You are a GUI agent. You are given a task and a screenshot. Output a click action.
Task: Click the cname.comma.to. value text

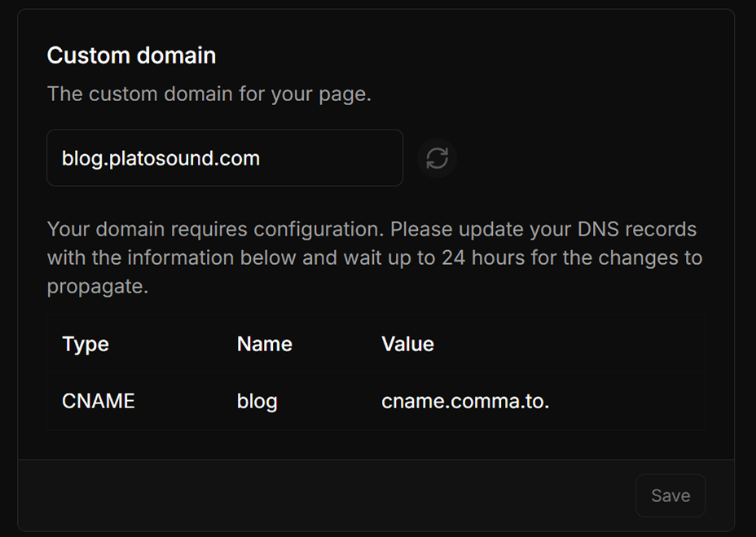pos(465,401)
